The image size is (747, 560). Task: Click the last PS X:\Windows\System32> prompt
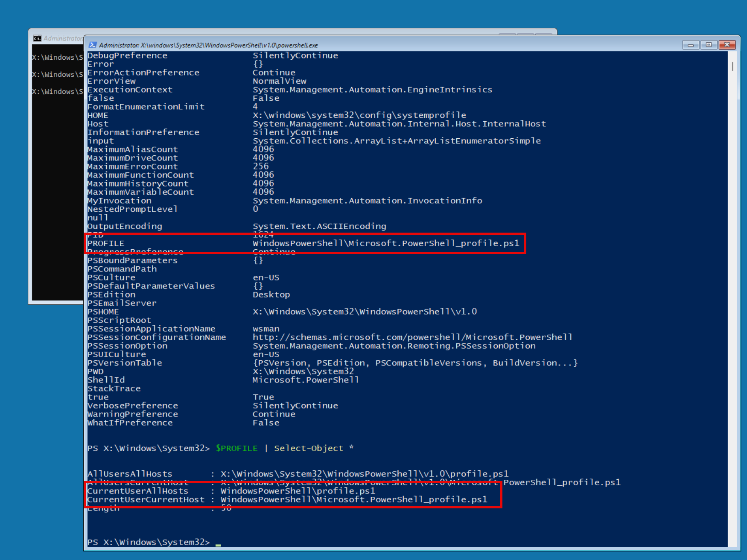(x=148, y=542)
